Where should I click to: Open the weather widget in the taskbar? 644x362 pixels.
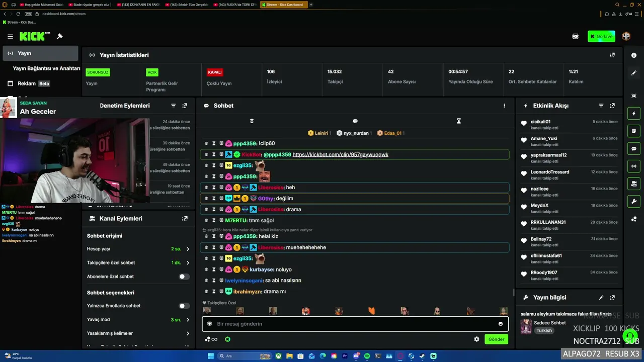click(x=18, y=356)
